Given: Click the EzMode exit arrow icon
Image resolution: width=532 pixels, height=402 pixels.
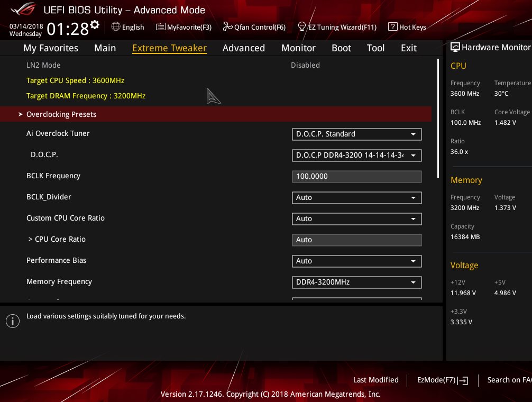Looking at the screenshot, I should 463,381.
